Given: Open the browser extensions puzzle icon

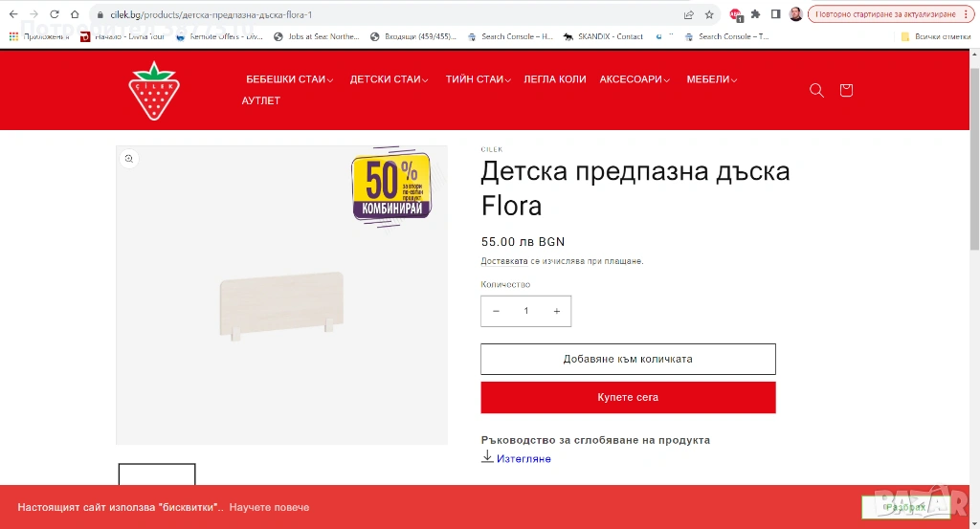Looking at the screenshot, I should (755, 14).
